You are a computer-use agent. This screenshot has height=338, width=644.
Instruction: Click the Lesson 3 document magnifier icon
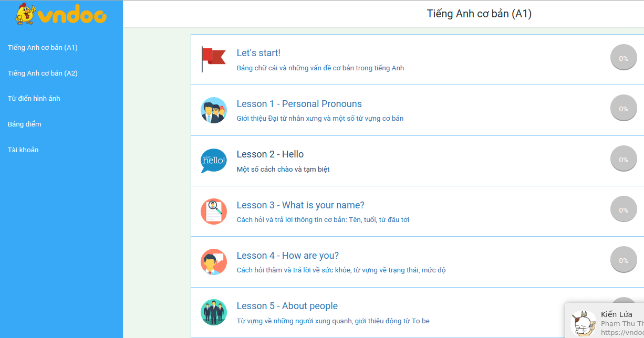click(x=214, y=212)
